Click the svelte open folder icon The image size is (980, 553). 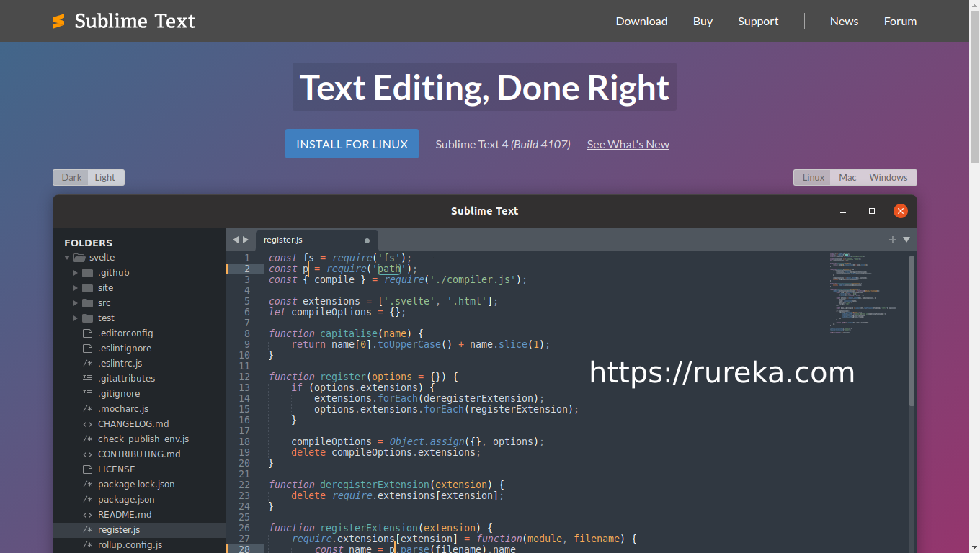point(79,258)
